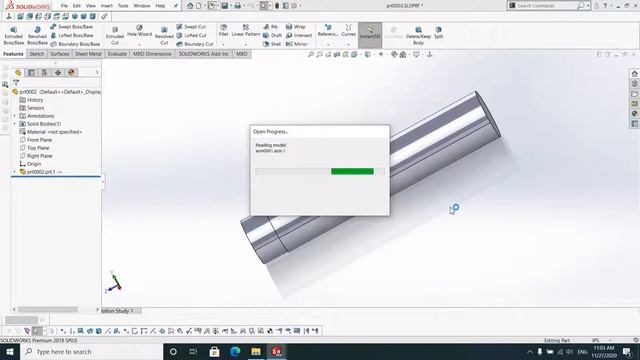This screenshot has height=360, width=640.
Task: Select the Fillet tool
Action: [x=223, y=31]
